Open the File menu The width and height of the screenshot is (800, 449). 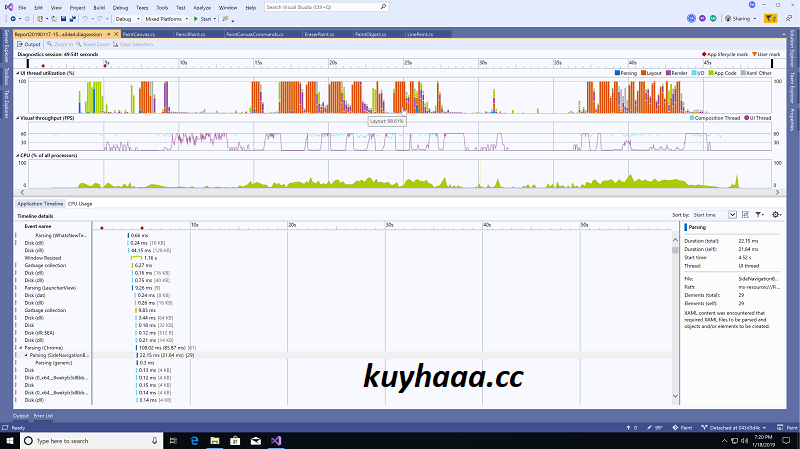click(22, 8)
